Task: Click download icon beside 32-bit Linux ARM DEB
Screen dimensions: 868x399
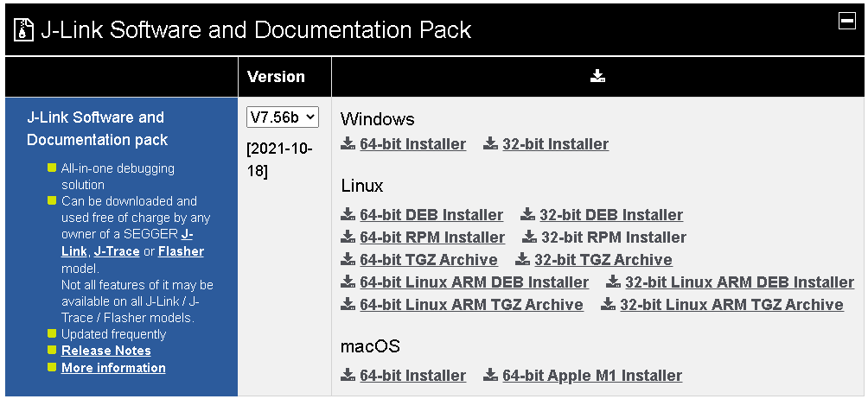Action: tap(613, 282)
